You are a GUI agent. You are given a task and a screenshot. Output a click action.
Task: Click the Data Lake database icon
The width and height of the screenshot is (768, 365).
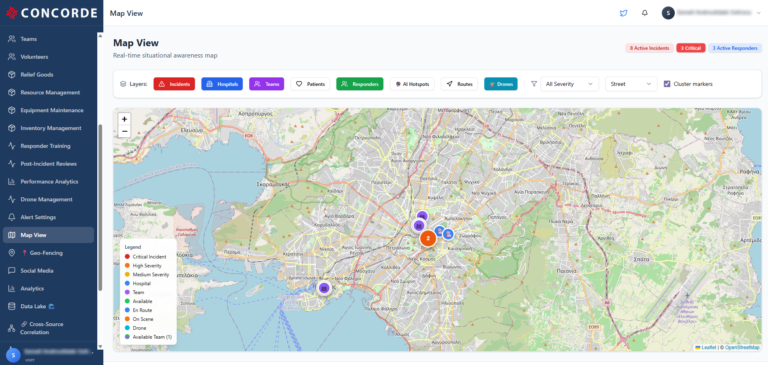tap(12, 306)
